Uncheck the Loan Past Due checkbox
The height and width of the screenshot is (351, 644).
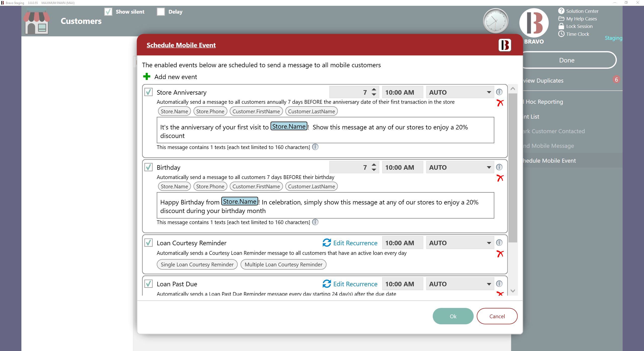click(148, 284)
